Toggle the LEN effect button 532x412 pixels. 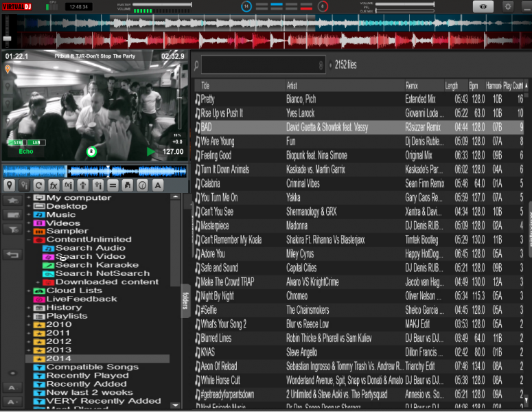tap(35, 143)
